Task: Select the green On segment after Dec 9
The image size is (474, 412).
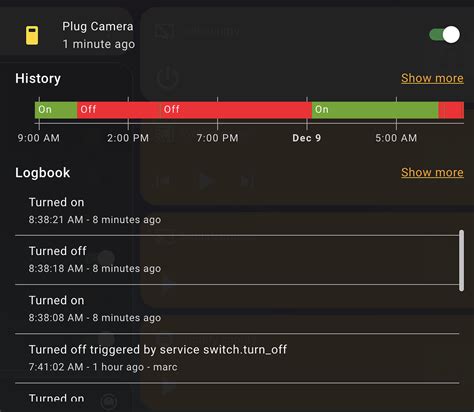Action: pyautogui.click(x=375, y=110)
